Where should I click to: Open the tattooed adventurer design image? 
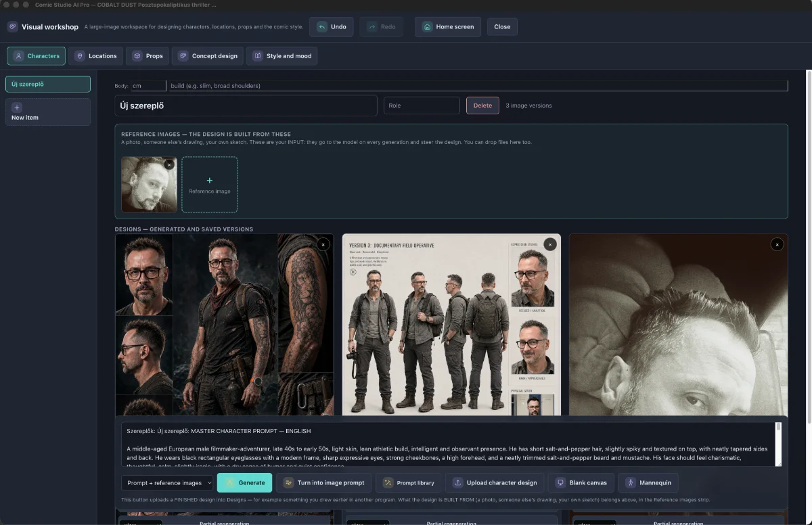click(x=225, y=325)
